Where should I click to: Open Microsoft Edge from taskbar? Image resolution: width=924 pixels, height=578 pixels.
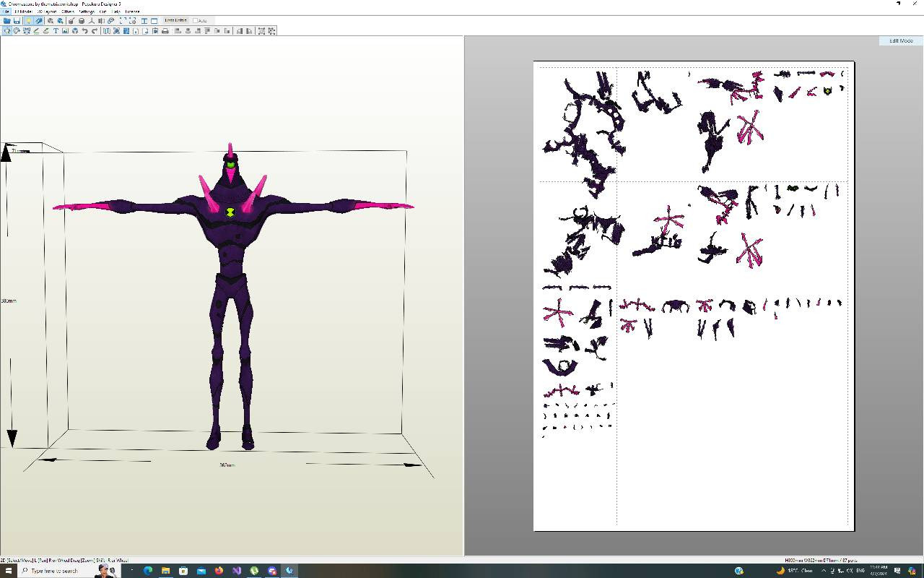[148, 571]
